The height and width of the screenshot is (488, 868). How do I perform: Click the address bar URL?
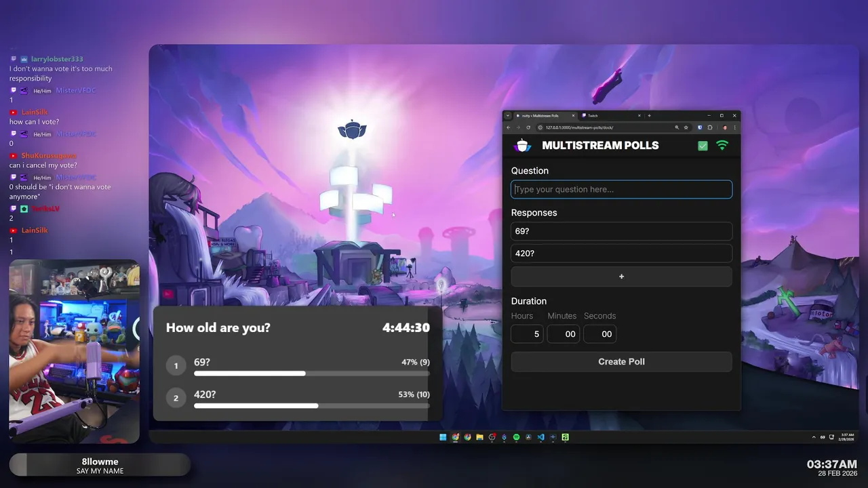tap(579, 127)
